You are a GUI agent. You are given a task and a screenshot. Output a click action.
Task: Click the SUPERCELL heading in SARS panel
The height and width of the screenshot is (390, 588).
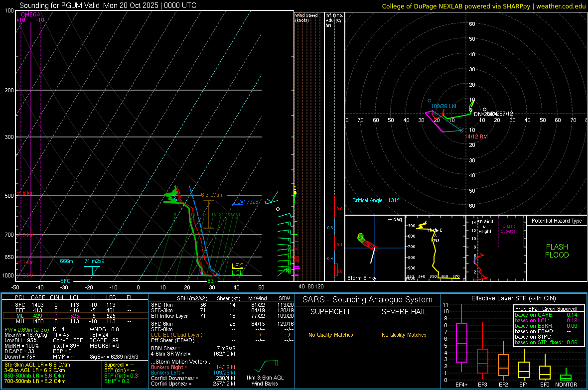coord(330,312)
